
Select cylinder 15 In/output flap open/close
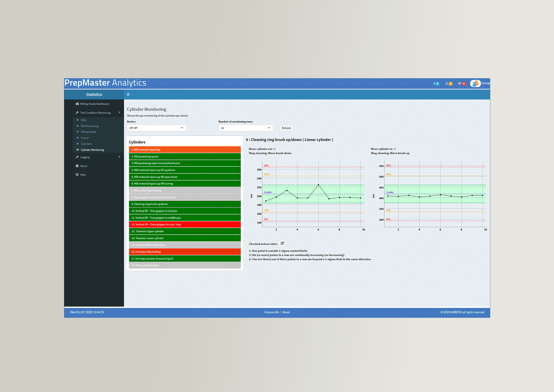(x=185, y=245)
